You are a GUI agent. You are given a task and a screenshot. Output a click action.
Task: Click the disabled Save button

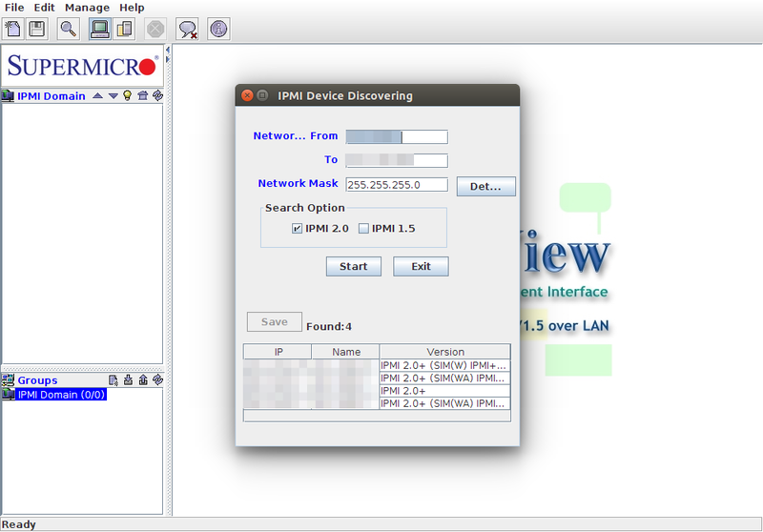(275, 322)
